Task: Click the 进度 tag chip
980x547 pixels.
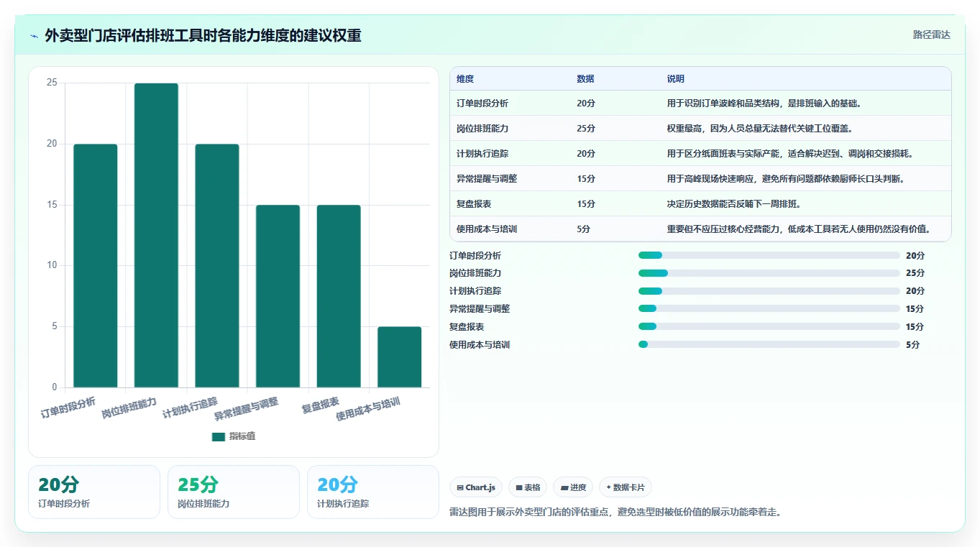Action: (573, 487)
